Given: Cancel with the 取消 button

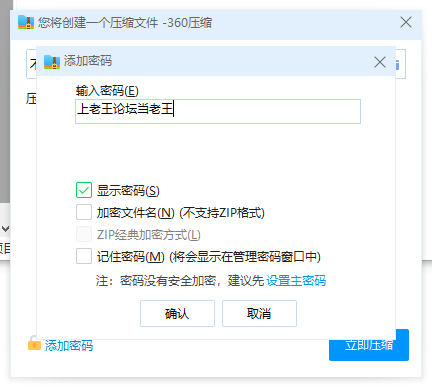Looking at the screenshot, I should click(259, 313).
